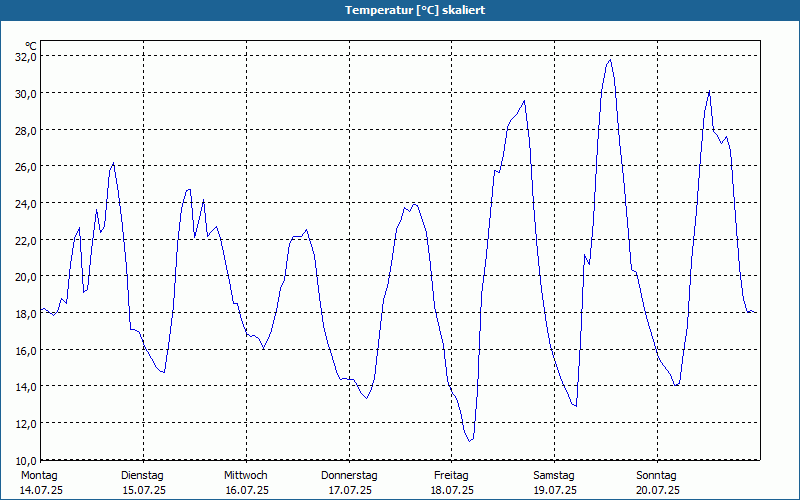Click the date 14.07.25
The height and width of the screenshot is (500, 800).
pos(41,491)
